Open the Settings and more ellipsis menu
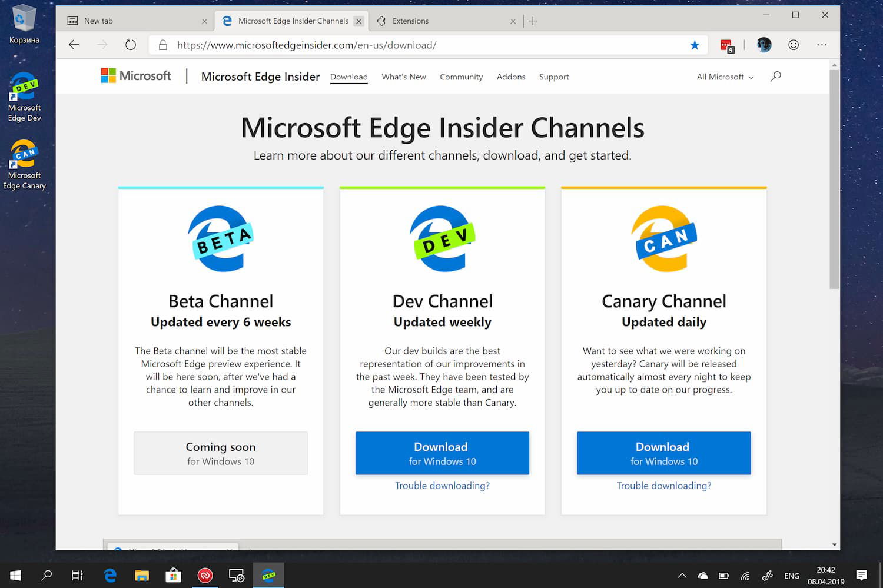This screenshot has height=588, width=883. click(x=822, y=45)
